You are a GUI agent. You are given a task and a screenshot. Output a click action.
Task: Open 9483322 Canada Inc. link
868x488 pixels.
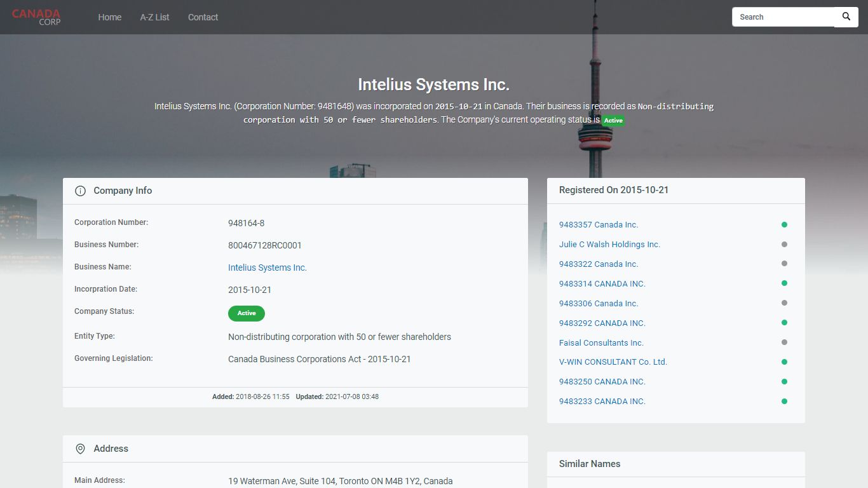[x=599, y=264]
